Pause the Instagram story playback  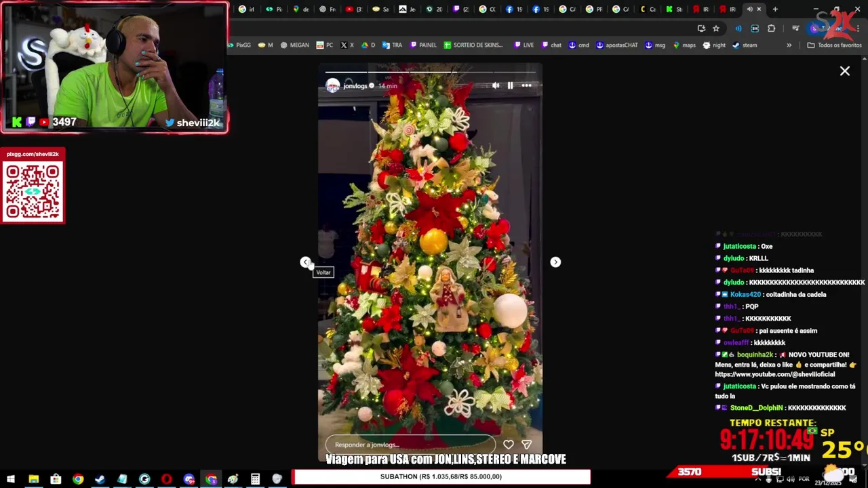[x=510, y=85]
